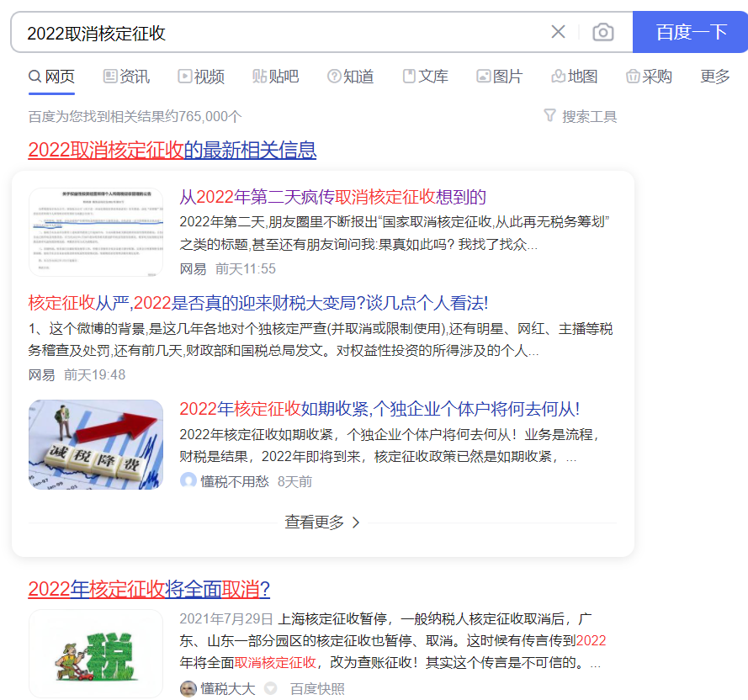
Task: Click the 减税降费 arrow chart thumbnail
Action: 96,444
